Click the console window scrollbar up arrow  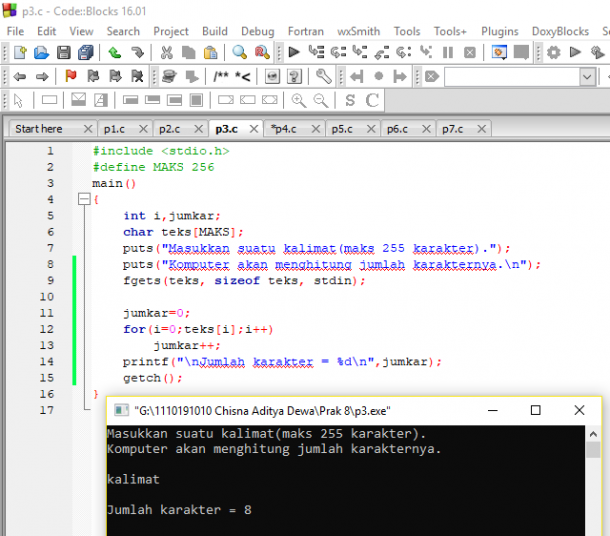[x=595, y=433]
